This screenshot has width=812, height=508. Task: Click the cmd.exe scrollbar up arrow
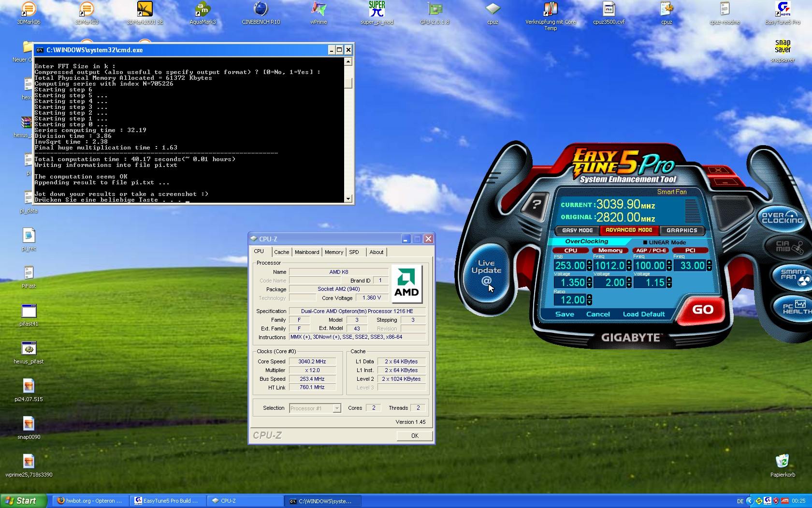coord(348,62)
